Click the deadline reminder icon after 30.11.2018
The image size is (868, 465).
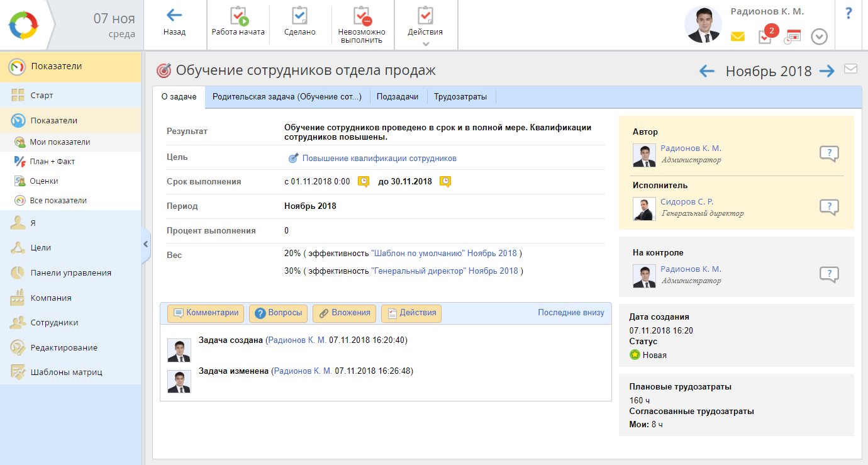445,182
